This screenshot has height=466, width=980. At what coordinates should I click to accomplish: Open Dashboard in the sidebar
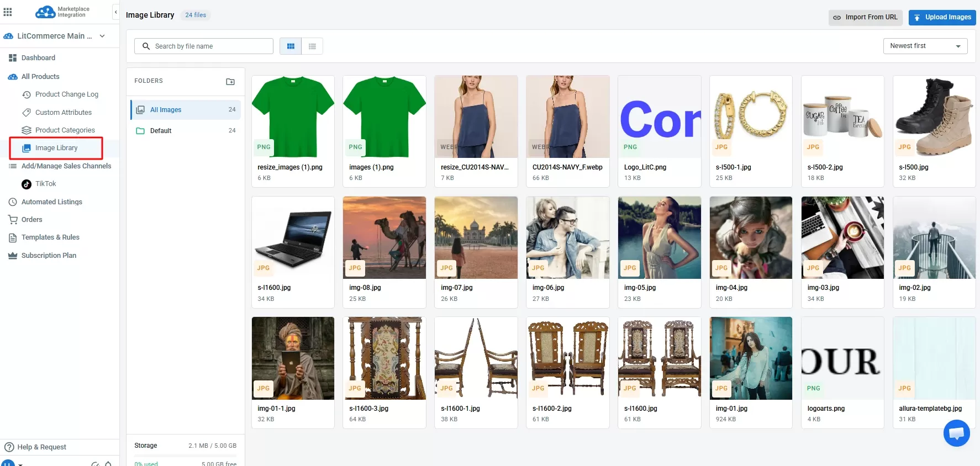[38, 58]
